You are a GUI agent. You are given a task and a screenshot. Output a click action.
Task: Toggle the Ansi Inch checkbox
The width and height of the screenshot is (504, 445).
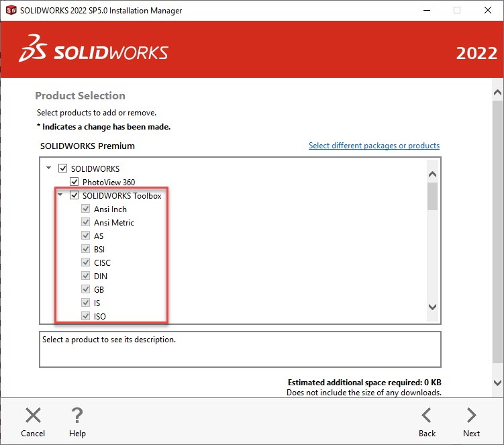coord(85,209)
